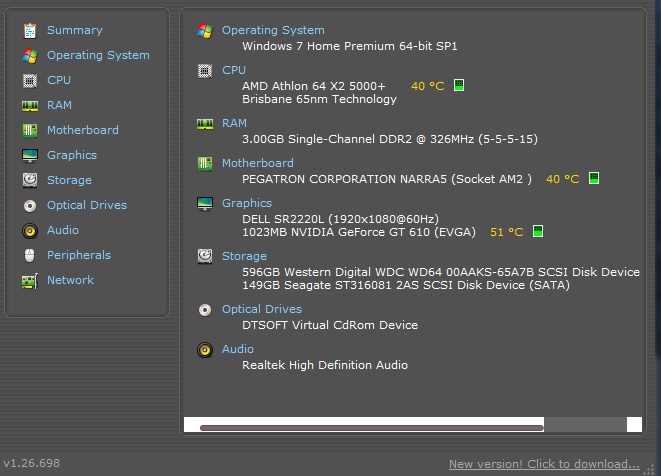Click the Optical Drives disc sidebar icon
Screen dimensions: 661x476
coord(30,206)
